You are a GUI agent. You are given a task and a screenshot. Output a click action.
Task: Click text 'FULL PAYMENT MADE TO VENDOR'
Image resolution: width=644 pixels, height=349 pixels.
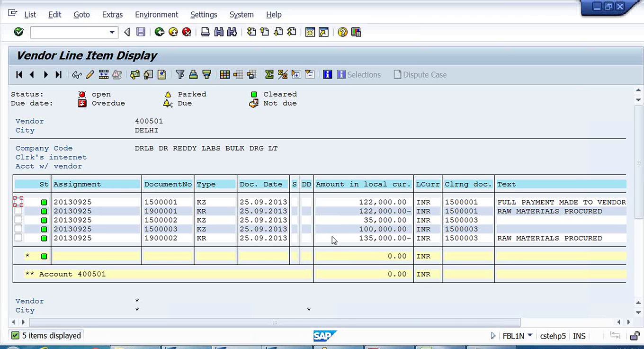pyautogui.click(x=562, y=202)
